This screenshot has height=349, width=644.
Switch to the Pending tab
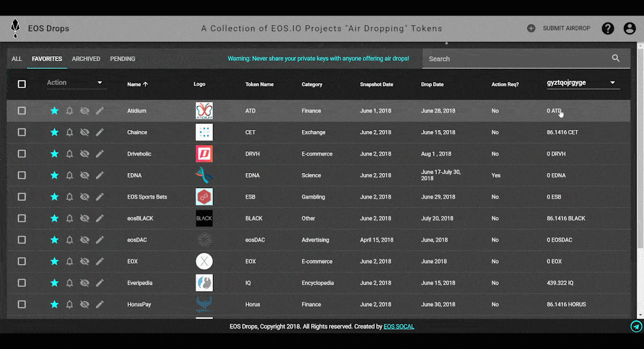pos(122,59)
